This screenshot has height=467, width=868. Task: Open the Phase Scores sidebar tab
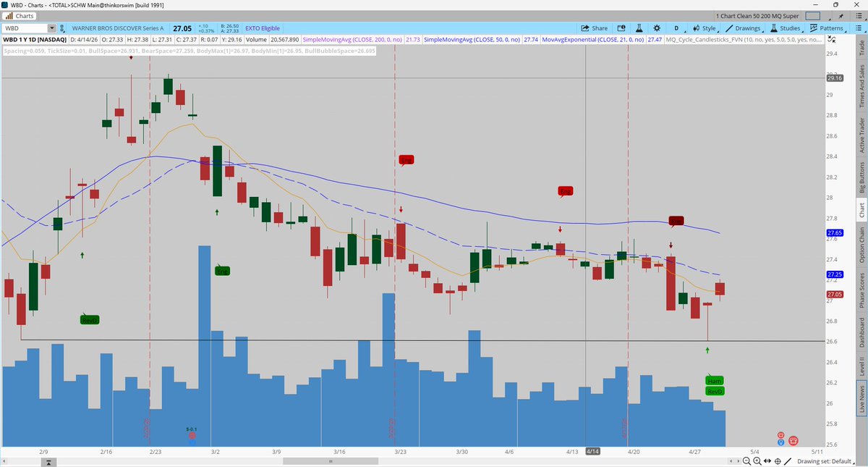(x=861, y=291)
